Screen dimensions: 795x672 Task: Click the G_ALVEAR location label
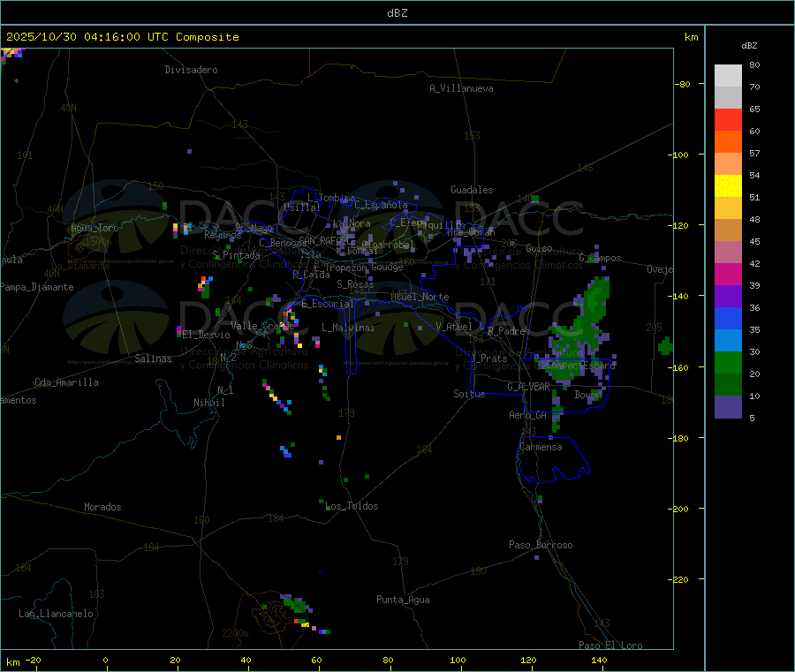(x=528, y=387)
